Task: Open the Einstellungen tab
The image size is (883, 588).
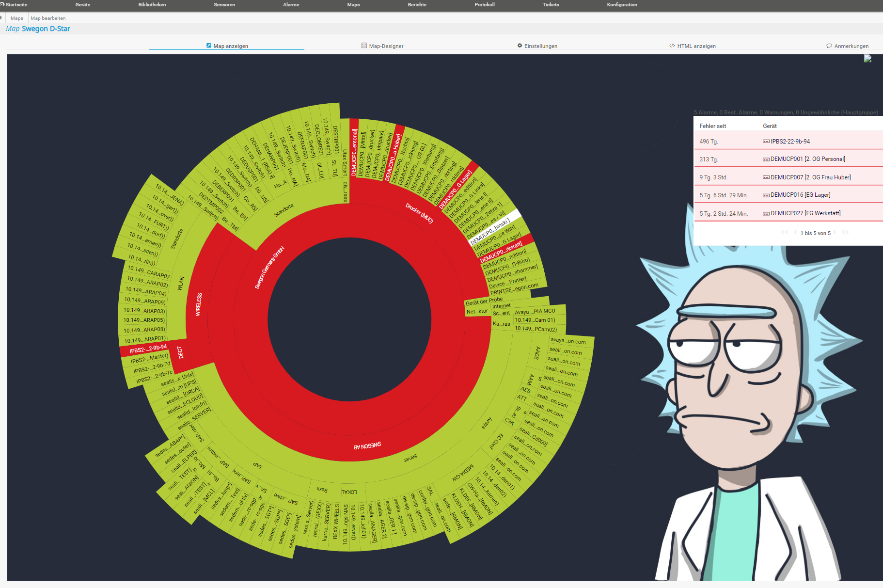Action: click(x=537, y=46)
